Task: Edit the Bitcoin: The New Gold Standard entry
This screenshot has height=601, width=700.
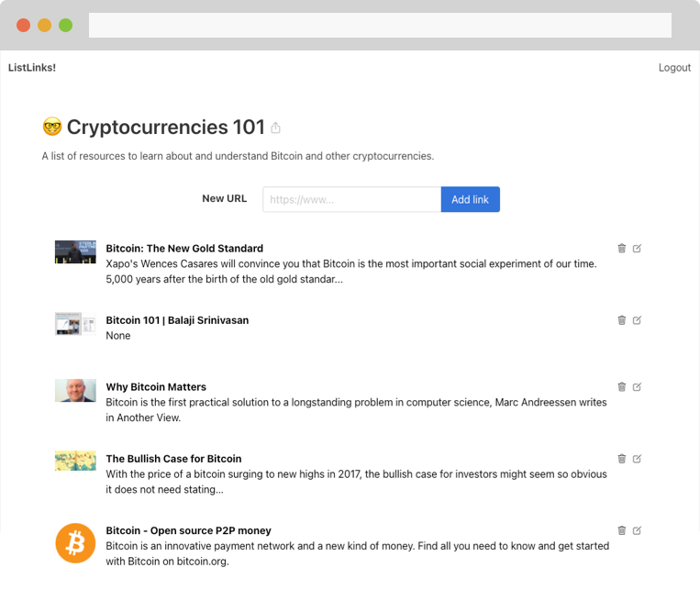Action: coord(638,248)
